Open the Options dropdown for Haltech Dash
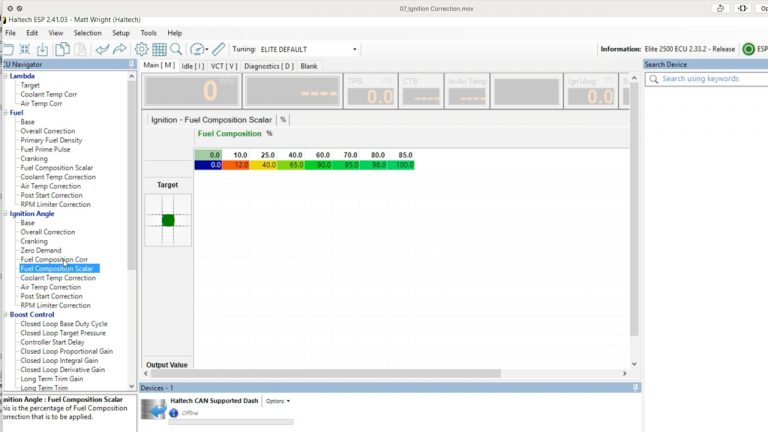 [278, 401]
